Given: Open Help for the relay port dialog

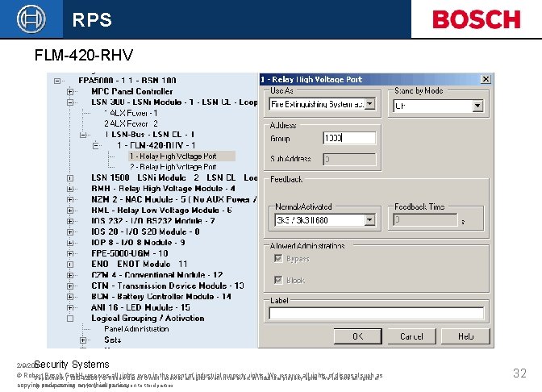Looking at the screenshot, I should click(465, 336).
